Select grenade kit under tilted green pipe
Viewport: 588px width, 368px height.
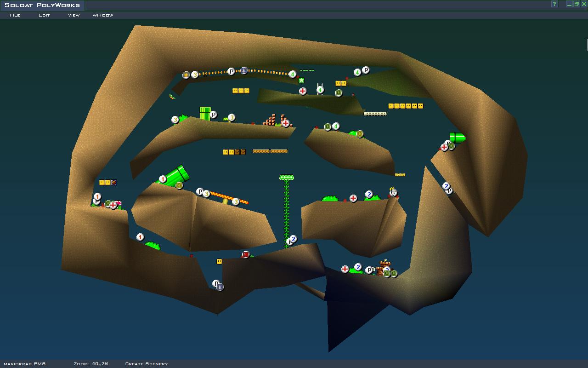[x=179, y=185]
